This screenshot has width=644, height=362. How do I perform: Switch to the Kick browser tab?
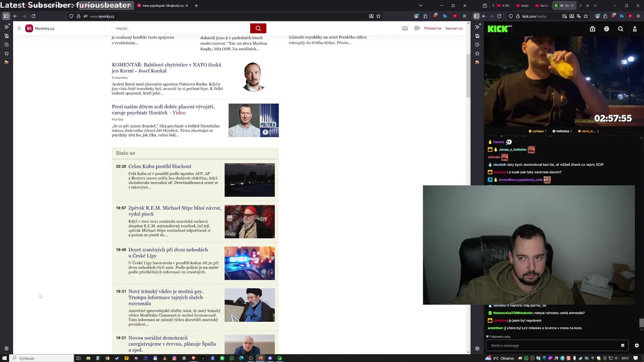click(x=564, y=6)
